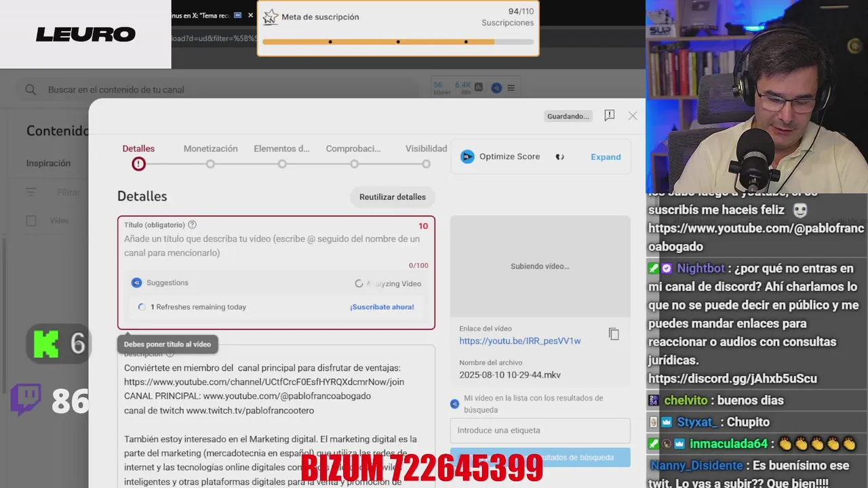
Task: Click the vidIQ Suggestions icon
Action: tap(137, 283)
